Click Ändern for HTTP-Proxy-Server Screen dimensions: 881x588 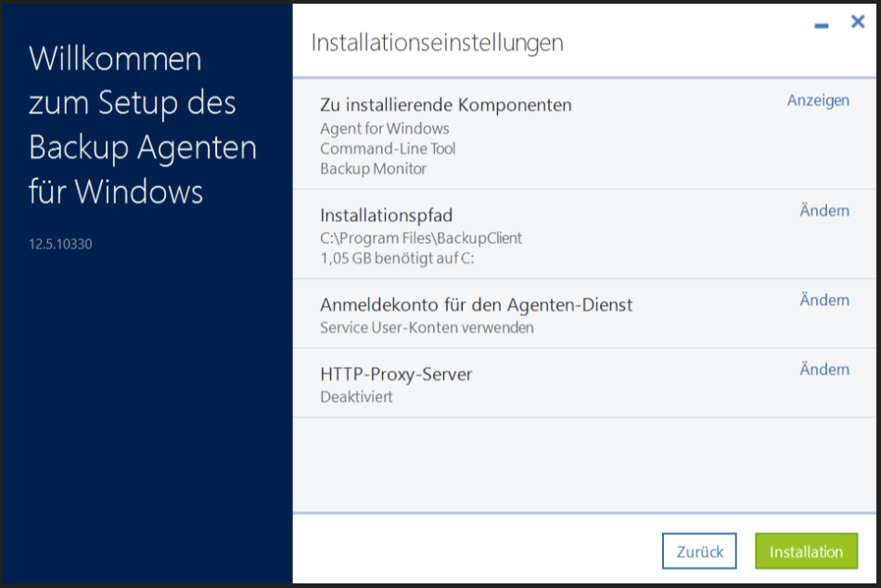[x=824, y=369]
